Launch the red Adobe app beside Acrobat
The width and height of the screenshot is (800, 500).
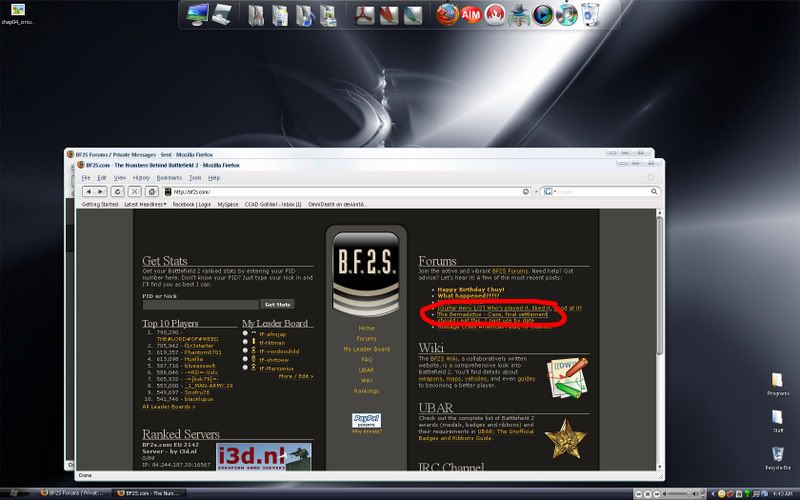pyautogui.click(x=389, y=15)
